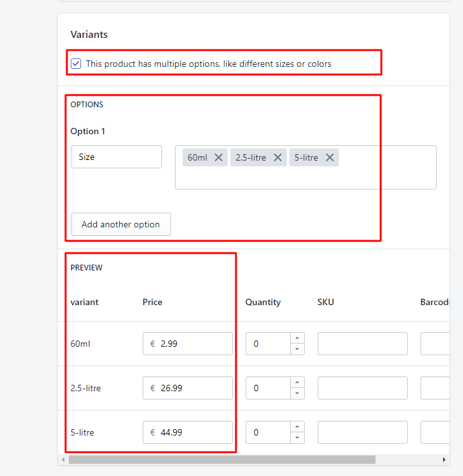Click the SKU column header

point(325,302)
